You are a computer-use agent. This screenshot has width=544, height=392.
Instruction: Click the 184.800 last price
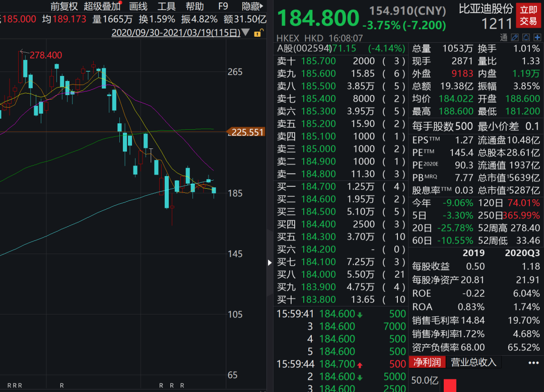318,17
